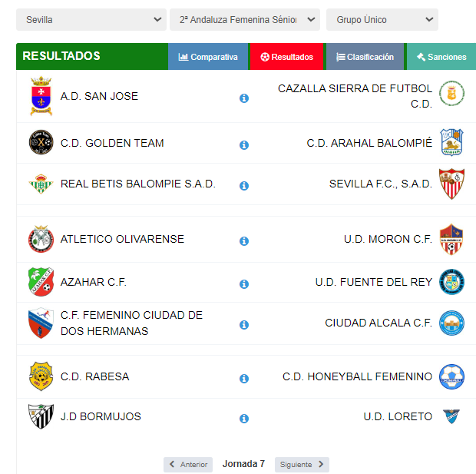Click the C.D. Golden Team logo
The height and width of the screenshot is (474, 476).
[41, 143]
